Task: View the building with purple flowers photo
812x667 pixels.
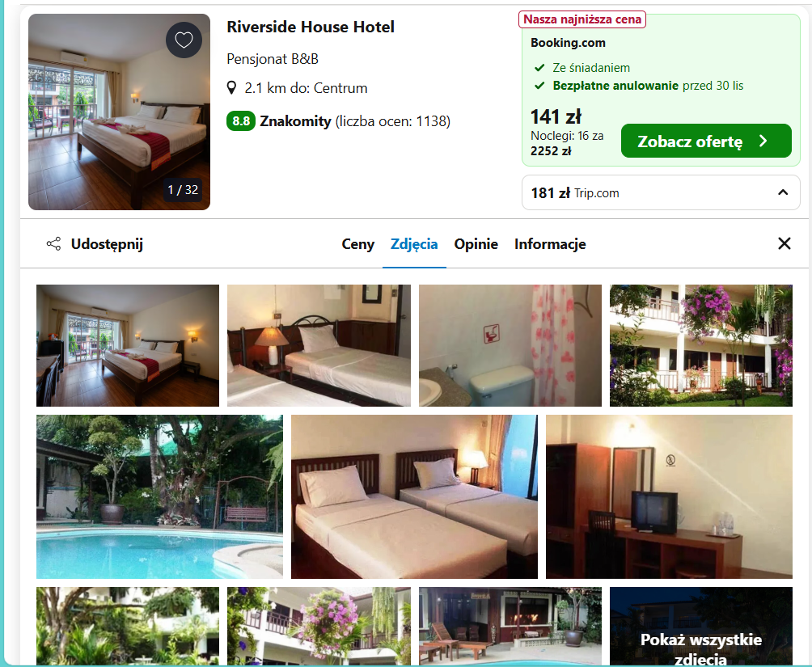Action: [700, 345]
